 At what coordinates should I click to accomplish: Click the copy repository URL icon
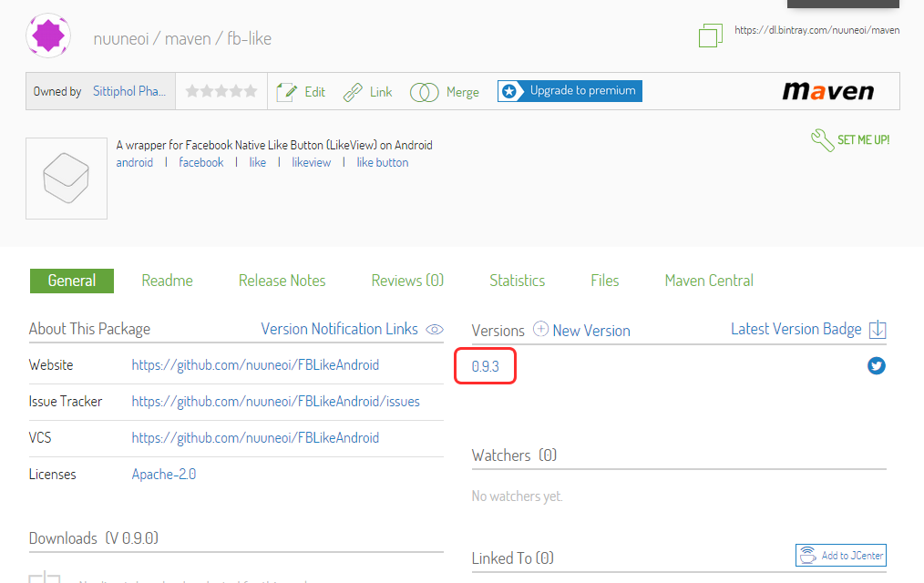[710, 36]
